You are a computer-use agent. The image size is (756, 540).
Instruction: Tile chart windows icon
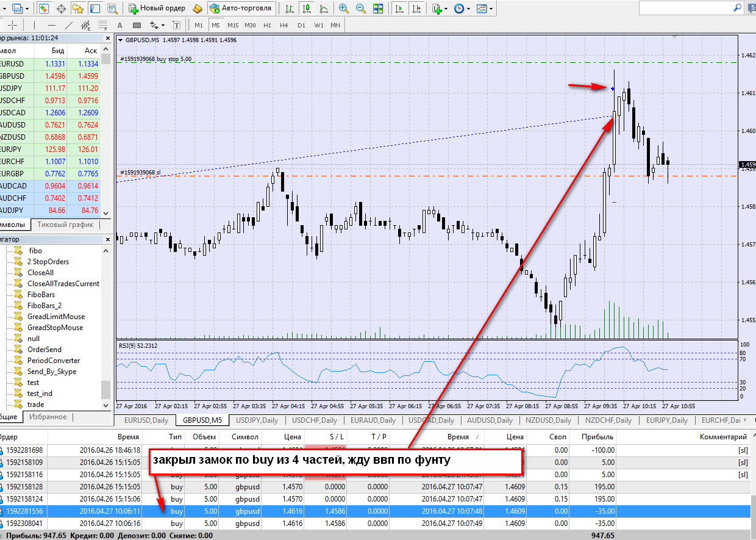pyautogui.click(x=378, y=9)
